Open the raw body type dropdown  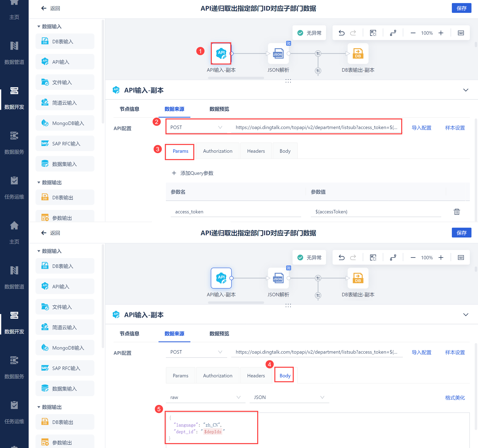pos(205,397)
